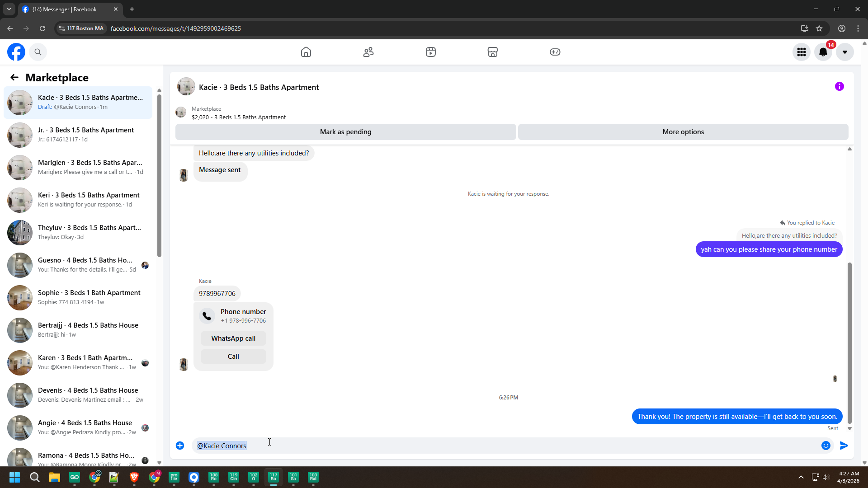The image size is (868, 488).
Task: Open the Friends icon in top navigation
Action: 368,52
